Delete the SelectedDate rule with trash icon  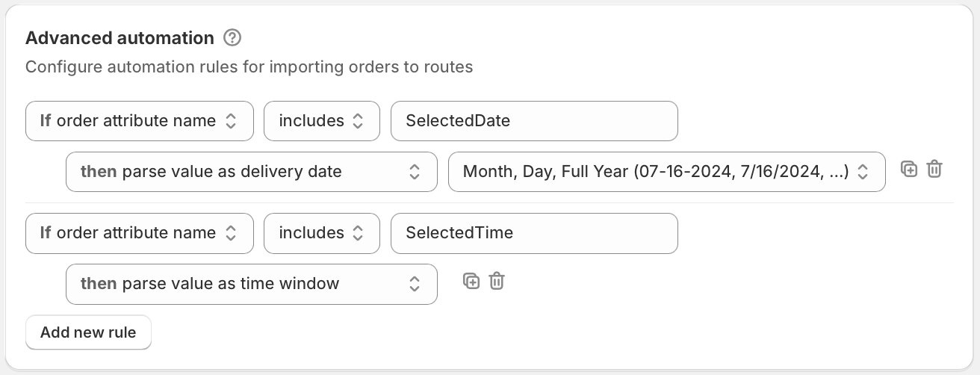click(x=934, y=169)
